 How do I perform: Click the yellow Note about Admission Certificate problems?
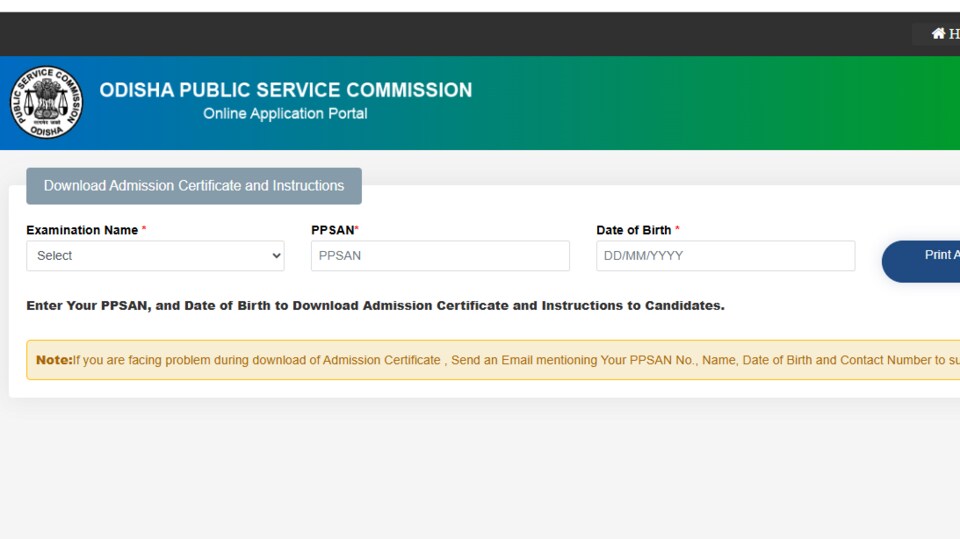[493, 360]
